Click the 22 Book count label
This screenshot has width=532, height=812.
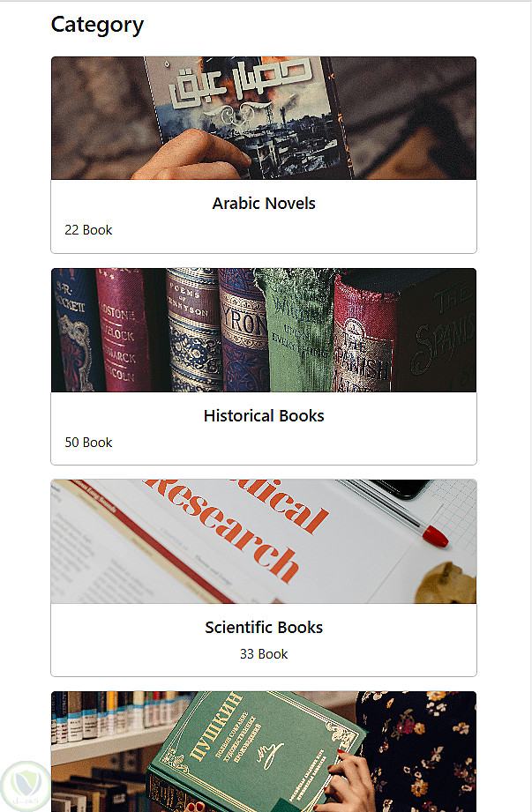tap(88, 229)
